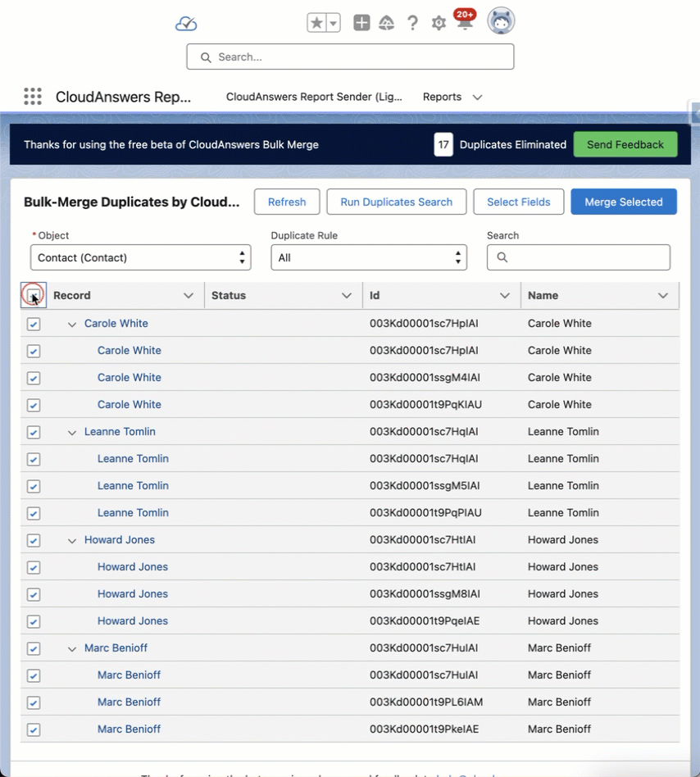Open the Global Actions plus icon

pyautogui.click(x=361, y=23)
